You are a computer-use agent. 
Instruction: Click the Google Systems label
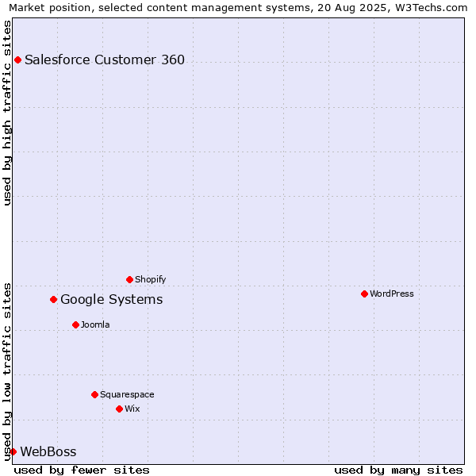tap(111, 300)
